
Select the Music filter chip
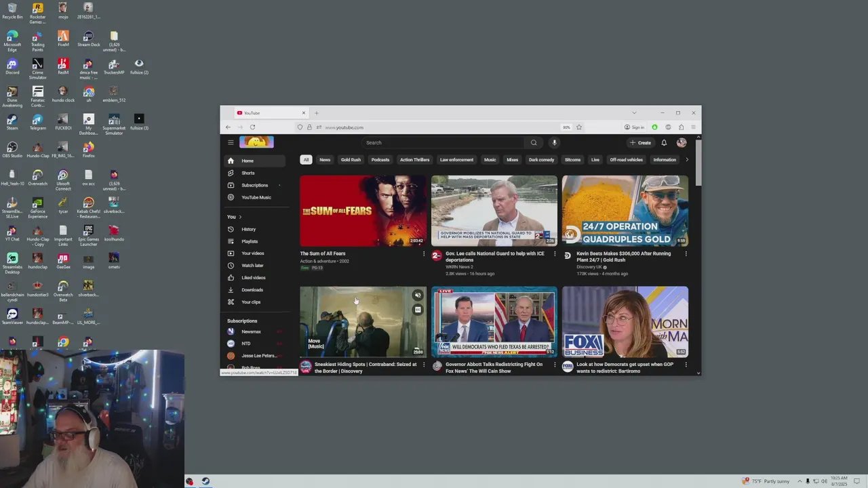click(490, 160)
